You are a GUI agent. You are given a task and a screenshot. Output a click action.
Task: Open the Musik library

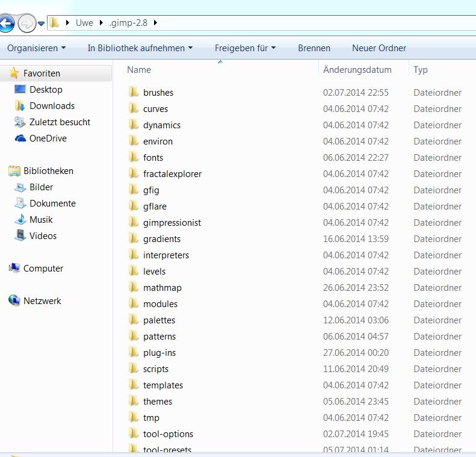coord(41,220)
